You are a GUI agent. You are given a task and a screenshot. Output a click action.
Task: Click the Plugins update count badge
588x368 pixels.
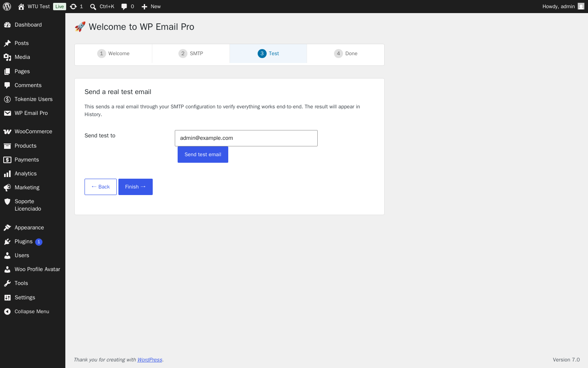[x=39, y=242]
